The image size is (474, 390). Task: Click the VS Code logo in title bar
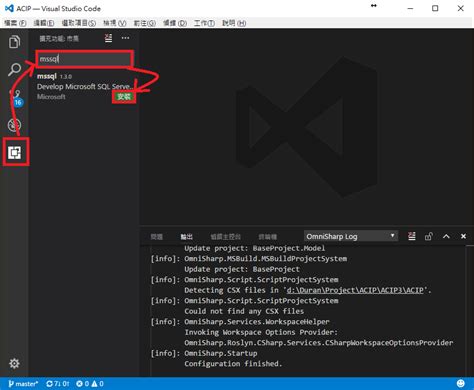click(x=9, y=8)
